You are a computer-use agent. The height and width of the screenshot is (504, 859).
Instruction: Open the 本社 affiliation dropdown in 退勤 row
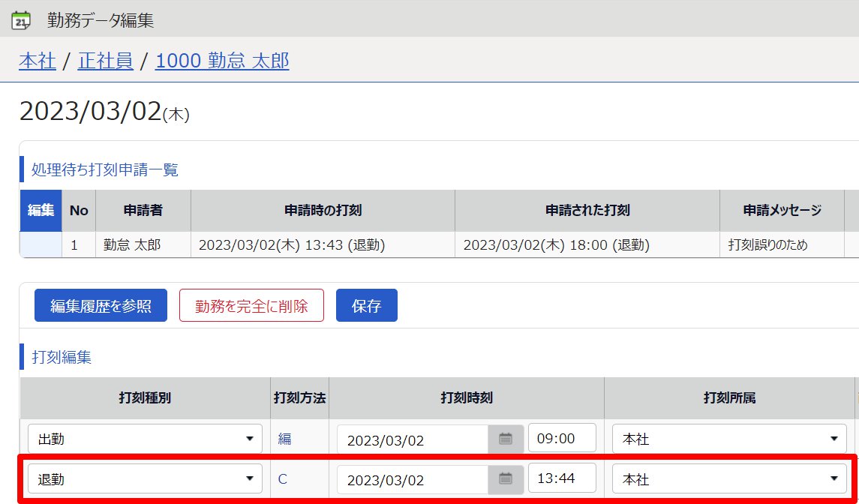pos(729,478)
